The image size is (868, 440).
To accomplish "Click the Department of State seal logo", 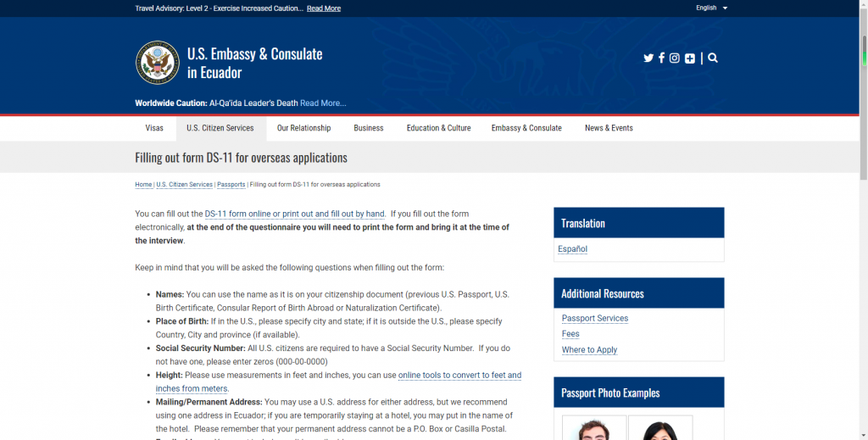I will [x=158, y=63].
